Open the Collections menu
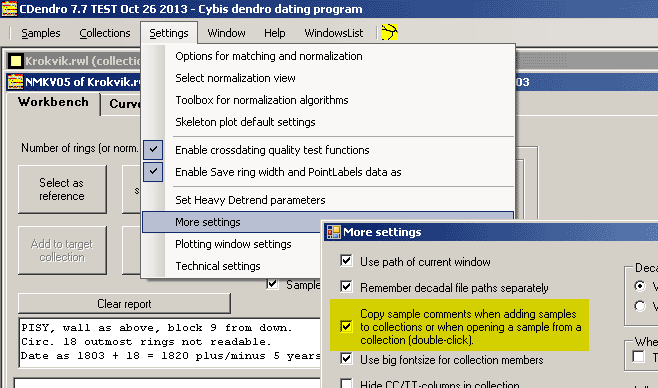The width and height of the screenshot is (658, 388). 105,33
